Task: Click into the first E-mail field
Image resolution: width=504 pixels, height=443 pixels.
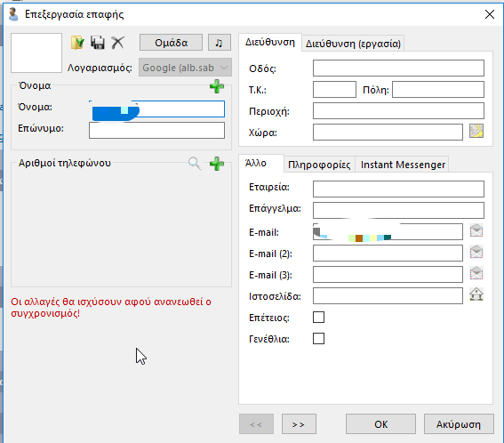Action: [x=388, y=231]
